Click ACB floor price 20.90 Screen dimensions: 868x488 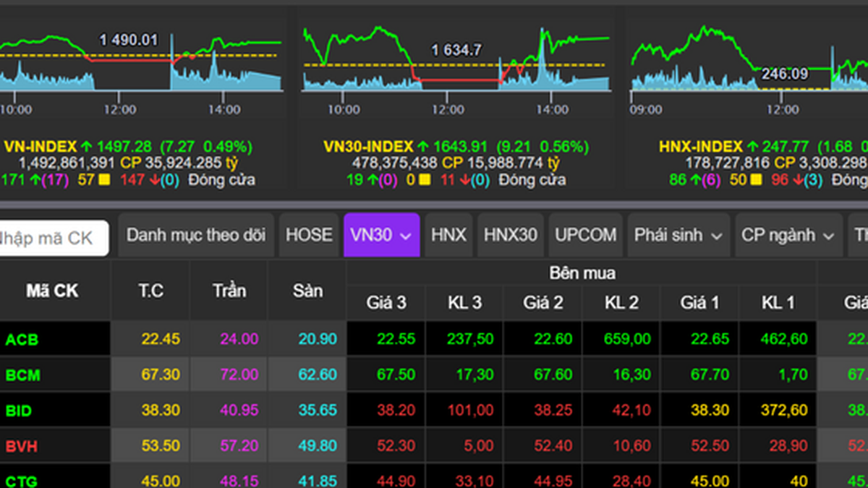point(317,339)
